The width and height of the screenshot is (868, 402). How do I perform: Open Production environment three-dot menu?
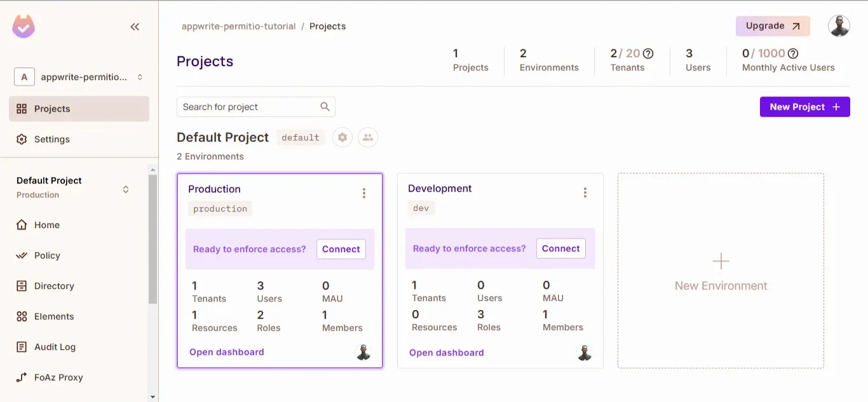[x=364, y=193]
